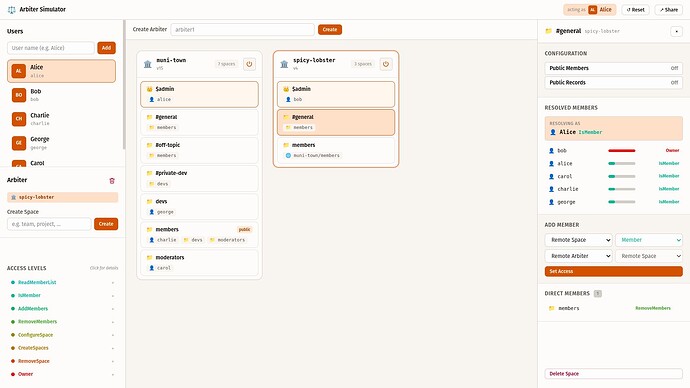Click the Set Access button

[x=613, y=271]
